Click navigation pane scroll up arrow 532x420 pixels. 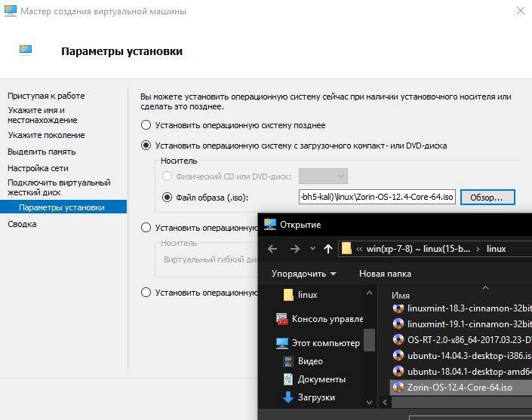coord(369,293)
